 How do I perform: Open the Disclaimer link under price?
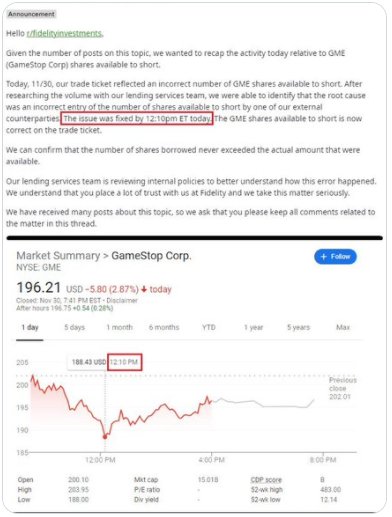coord(122,300)
